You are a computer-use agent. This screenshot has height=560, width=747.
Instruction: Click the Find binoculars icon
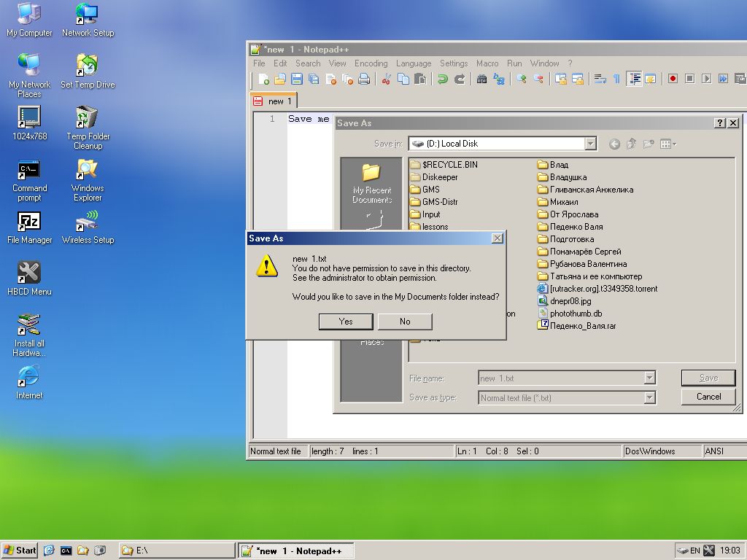(481, 79)
